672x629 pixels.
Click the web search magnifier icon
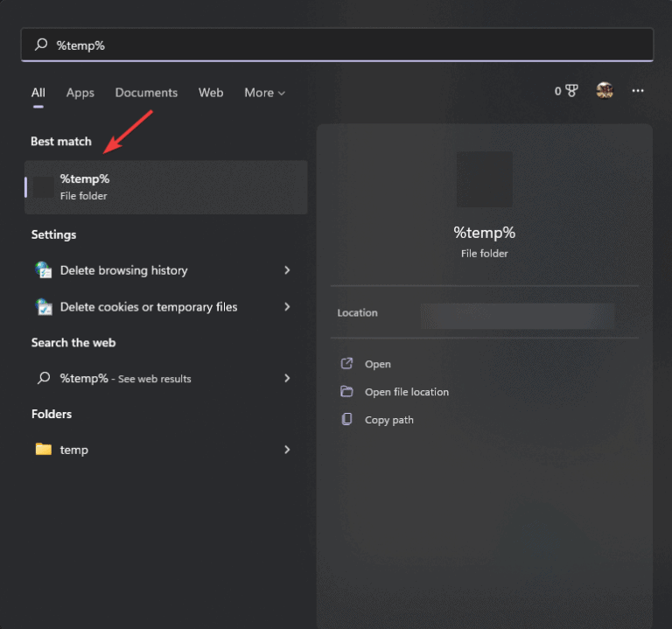[43, 379]
